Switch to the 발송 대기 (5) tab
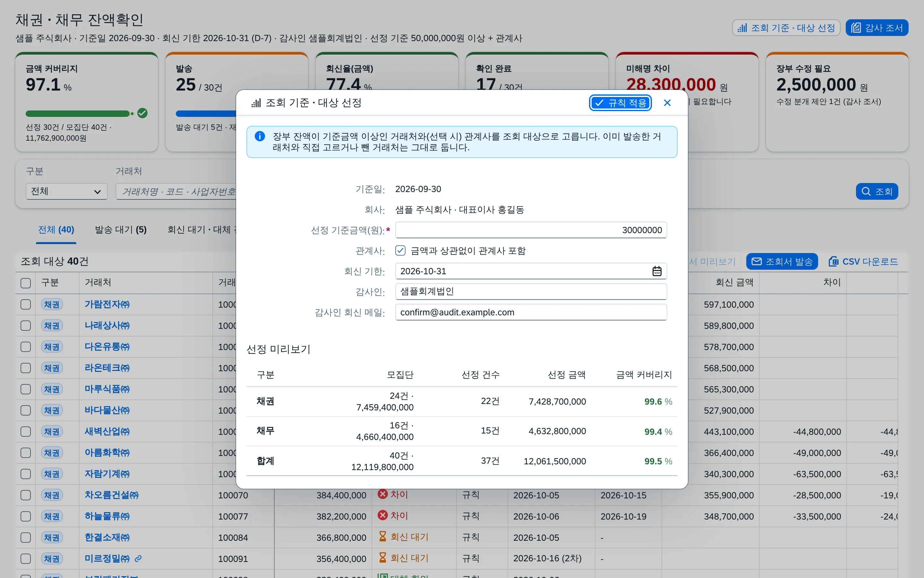 pos(121,230)
